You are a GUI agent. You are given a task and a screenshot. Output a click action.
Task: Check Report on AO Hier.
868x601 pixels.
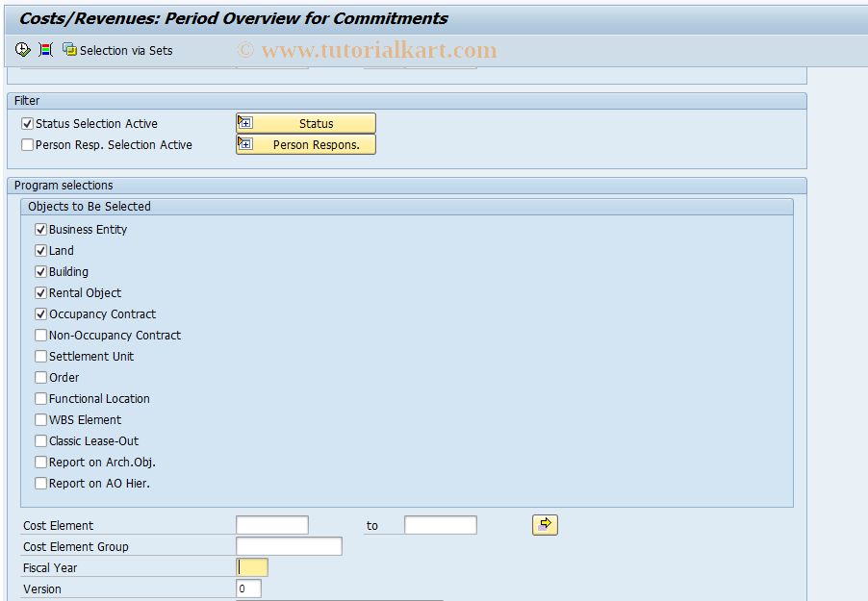[40, 483]
